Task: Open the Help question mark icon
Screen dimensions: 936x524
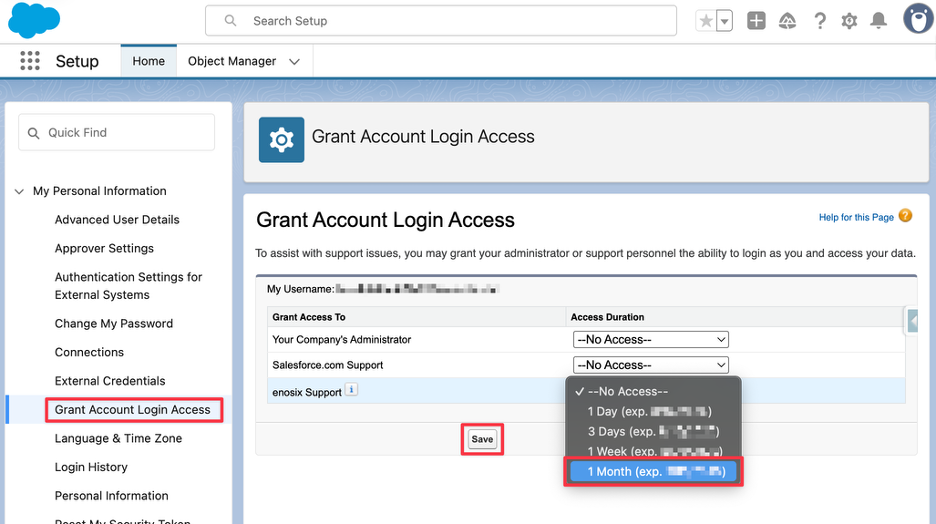Action: (x=820, y=21)
